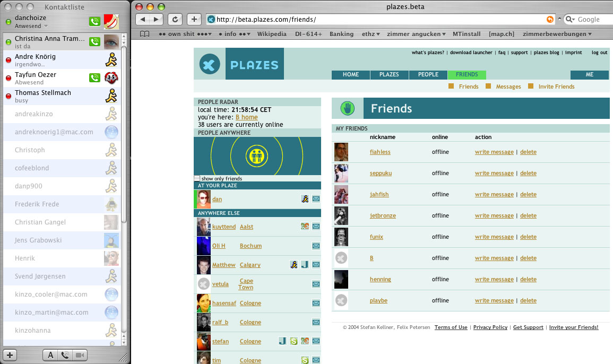
Task: Go to the ME tab
Action: [590, 75]
